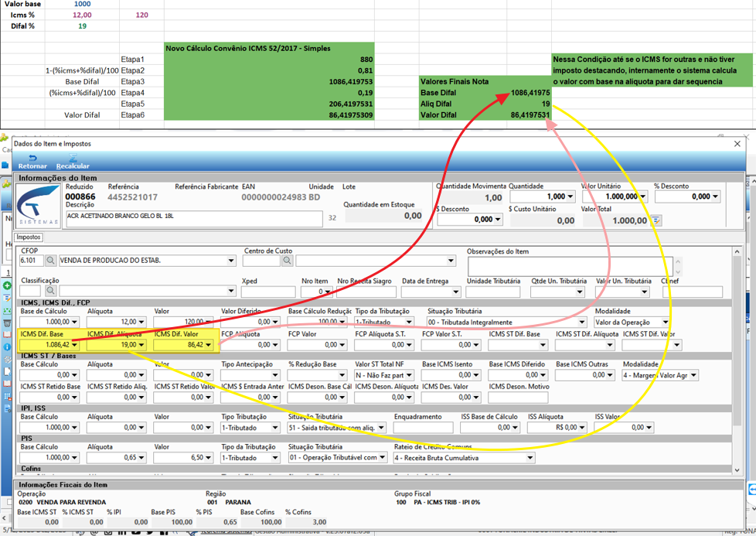Click spreadsheet Difal % value 19

coord(82,26)
